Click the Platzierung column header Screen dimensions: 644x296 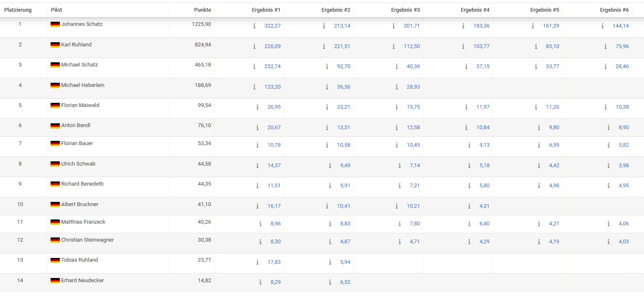(x=18, y=10)
